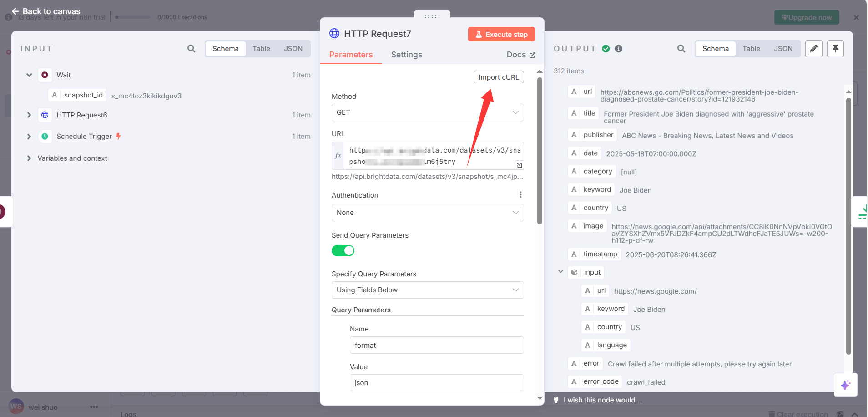Click the type icon beside snapshot_id

[55, 95]
